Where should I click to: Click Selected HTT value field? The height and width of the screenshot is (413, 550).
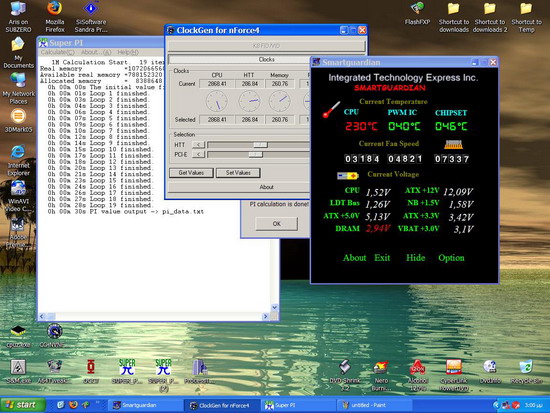pos(249,120)
